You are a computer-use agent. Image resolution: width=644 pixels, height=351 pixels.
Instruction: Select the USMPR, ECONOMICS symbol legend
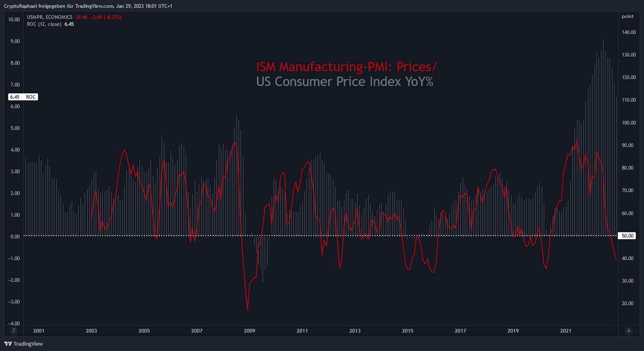[50, 17]
